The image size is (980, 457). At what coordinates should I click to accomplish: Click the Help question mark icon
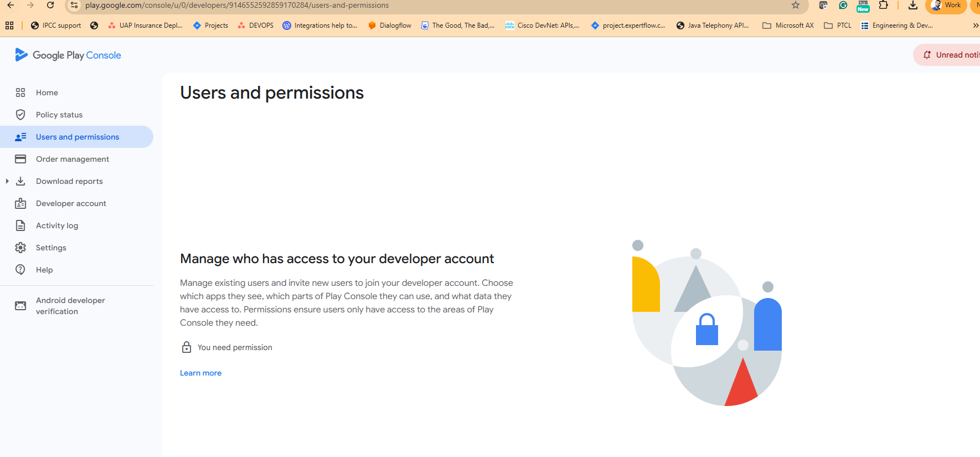click(20, 270)
